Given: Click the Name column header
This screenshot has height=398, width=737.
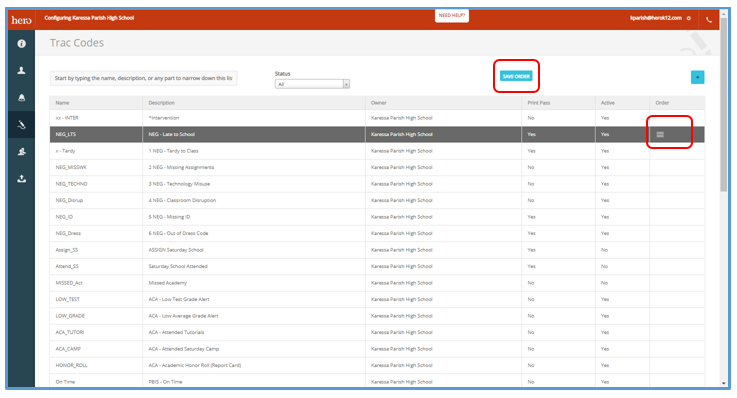Looking at the screenshot, I should pyautogui.click(x=63, y=103).
